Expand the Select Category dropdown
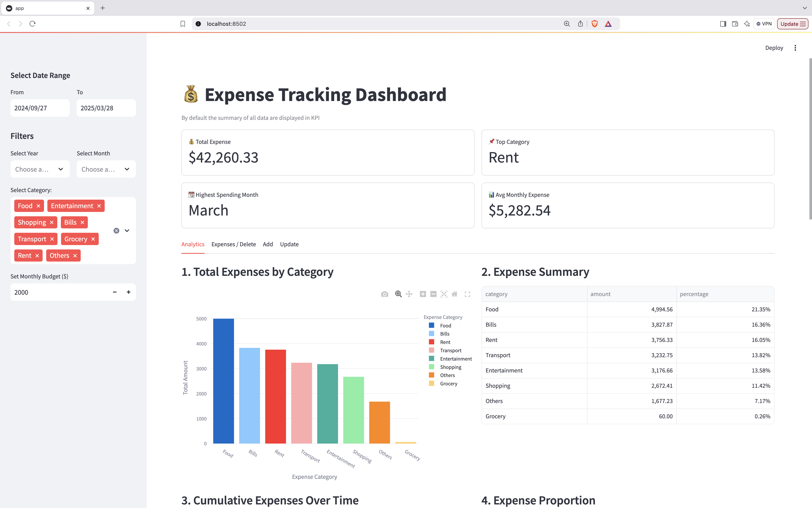Image resolution: width=812 pixels, height=508 pixels. coord(127,230)
